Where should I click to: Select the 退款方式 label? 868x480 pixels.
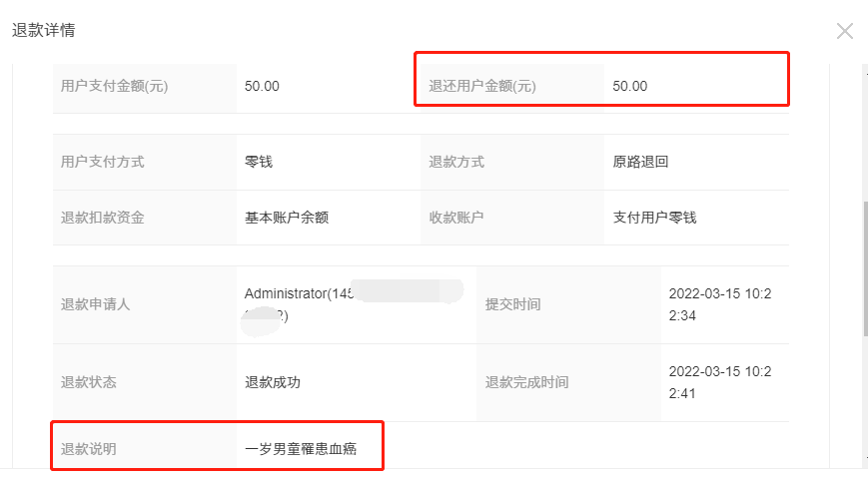456,162
